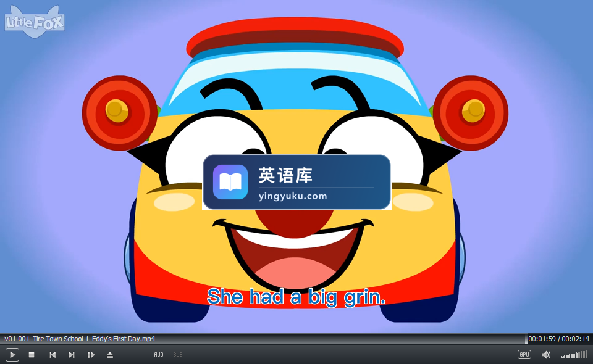Image resolution: width=593 pixels, height=364 pixels.
Task: Go to the previous track
Action: coord(53,355)
